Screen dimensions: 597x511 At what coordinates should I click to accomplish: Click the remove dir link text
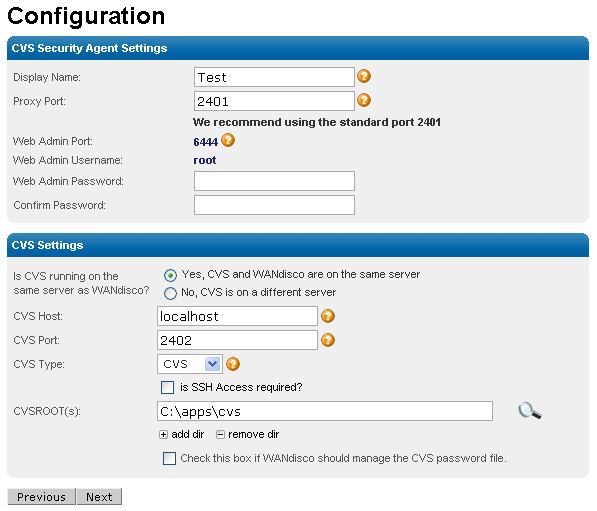[x=254, y=434]
